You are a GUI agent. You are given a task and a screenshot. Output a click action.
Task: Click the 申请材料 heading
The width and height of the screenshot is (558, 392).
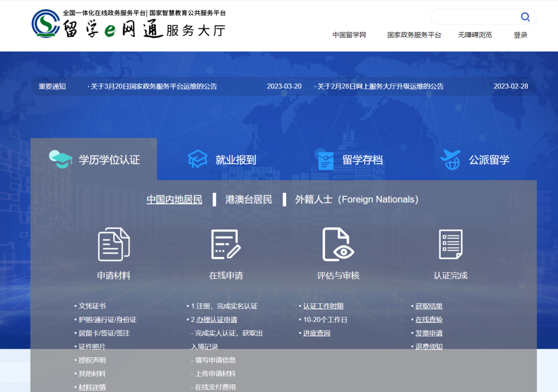114,275
